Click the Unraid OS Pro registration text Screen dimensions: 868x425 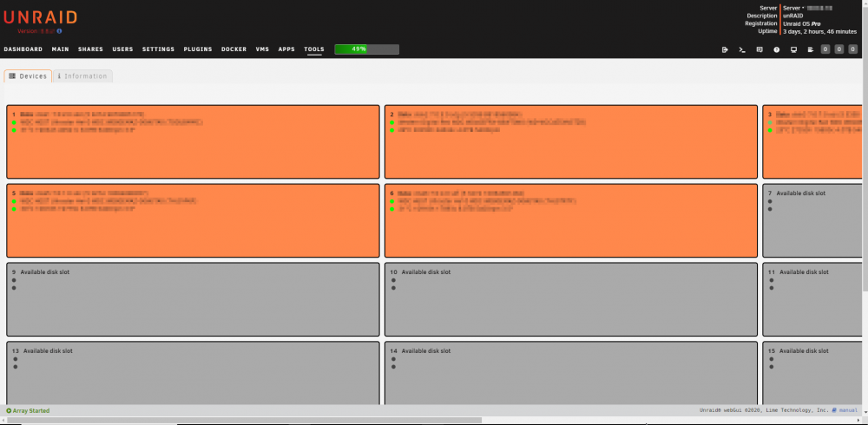point(801,23)
